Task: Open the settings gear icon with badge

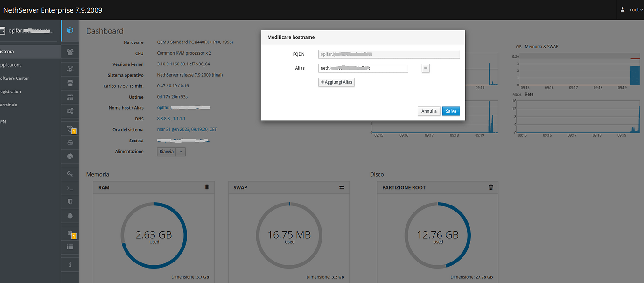Action: (x=70, y=233)
